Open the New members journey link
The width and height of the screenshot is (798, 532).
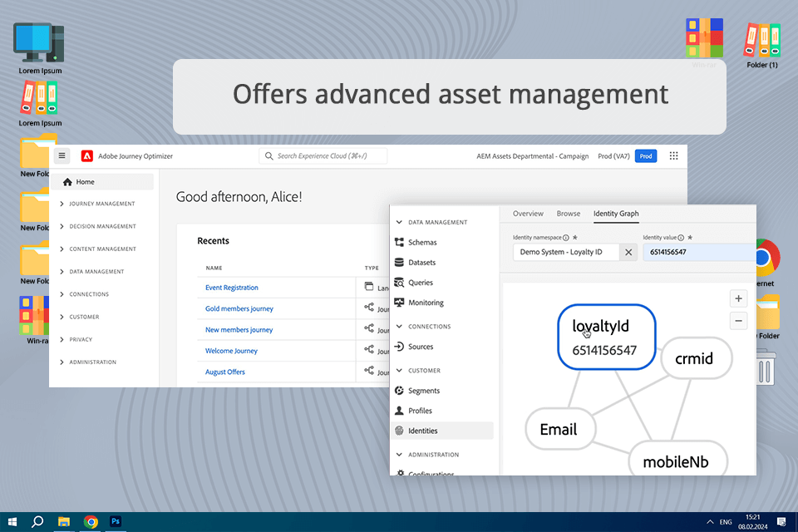(x=239, y=330)
